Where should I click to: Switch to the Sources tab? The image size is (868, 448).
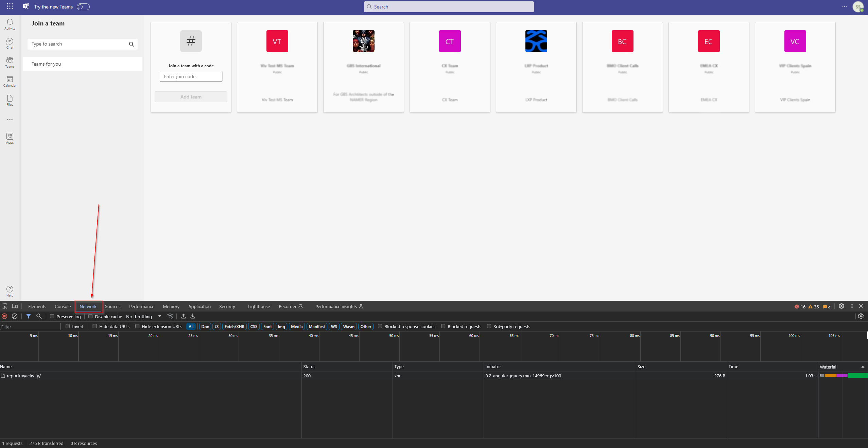(112, 306)
